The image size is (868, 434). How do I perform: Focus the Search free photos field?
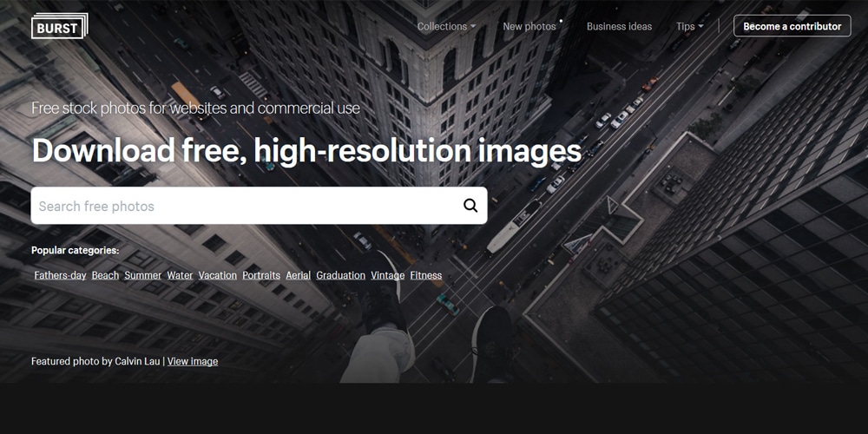click(259, 206)
